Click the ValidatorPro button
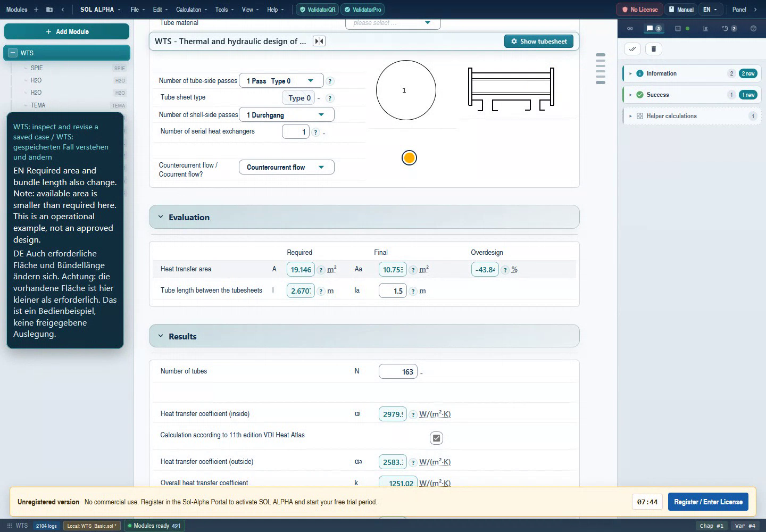 pos(362,10)
